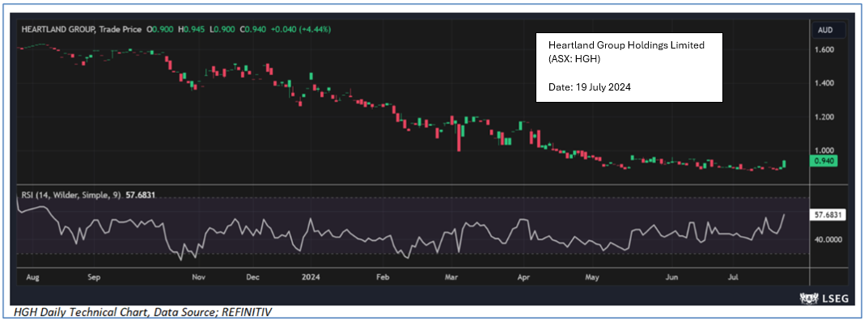The height and width of the screenshot is (325, 868).
Task: Click the Heartland Group Holdings Limited text
Action: tap(626, 45)
